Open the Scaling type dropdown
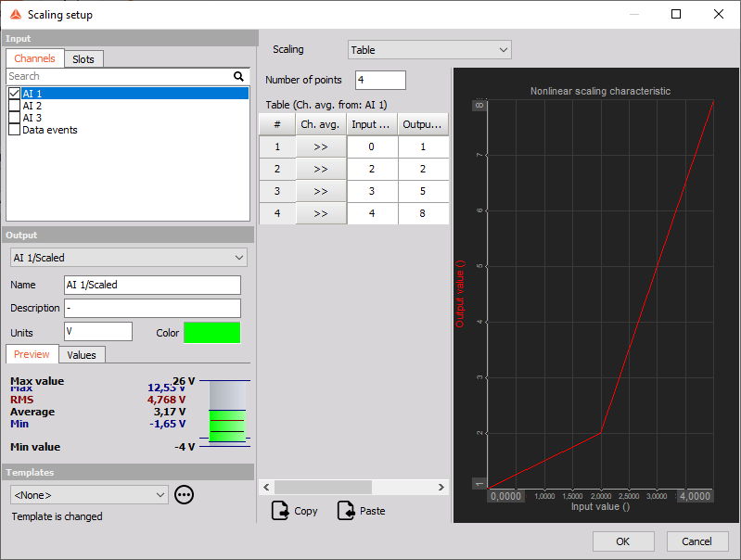 tap(429, 50)
